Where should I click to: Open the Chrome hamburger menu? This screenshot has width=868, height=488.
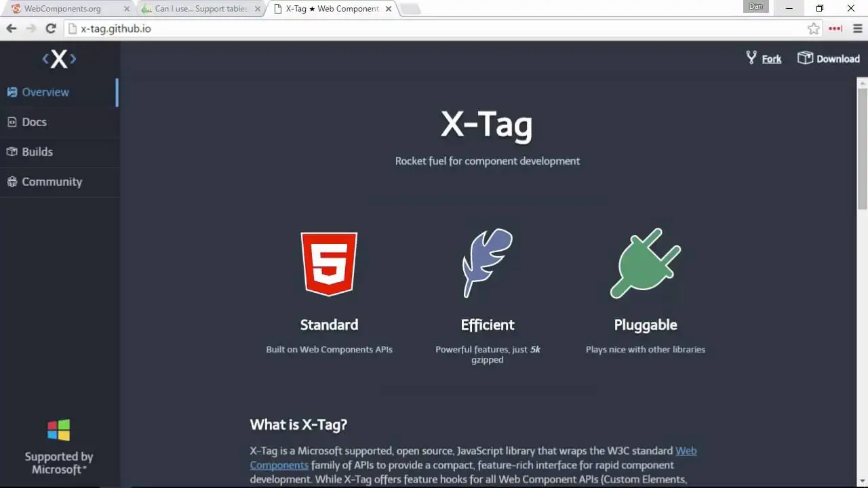(x=857, y=28)
